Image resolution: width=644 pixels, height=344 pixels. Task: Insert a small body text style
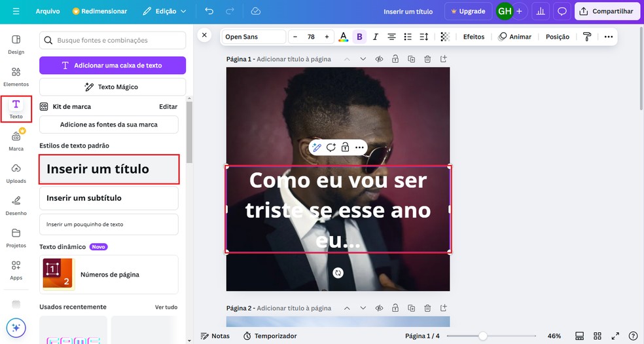tap(109, 224)
